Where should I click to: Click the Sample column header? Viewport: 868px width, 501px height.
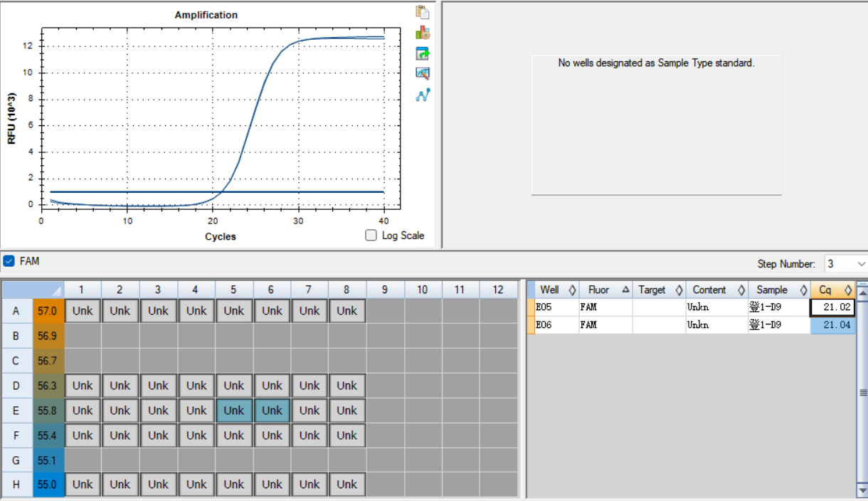779,290
